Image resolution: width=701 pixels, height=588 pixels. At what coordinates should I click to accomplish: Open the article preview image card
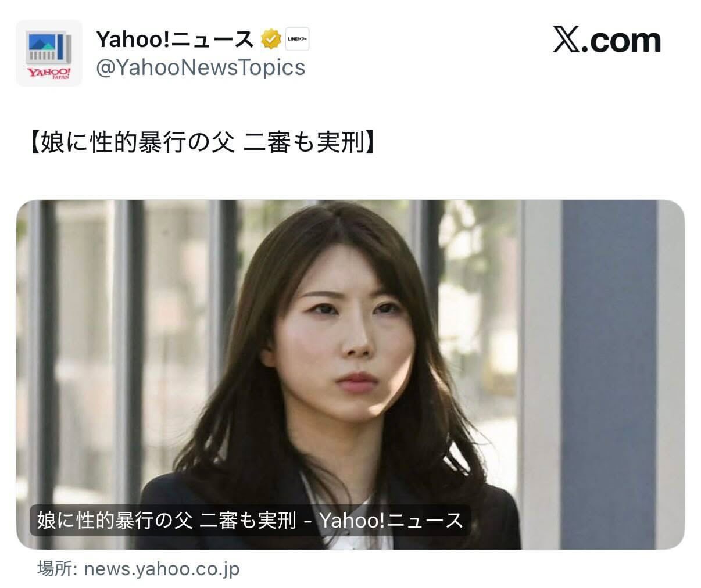pos(350,375)
